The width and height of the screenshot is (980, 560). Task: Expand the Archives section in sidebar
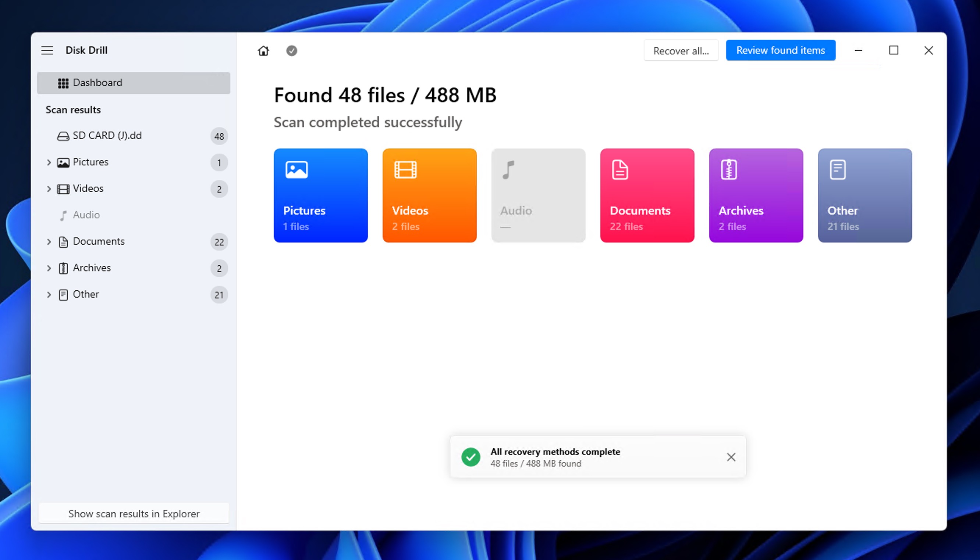49,268
